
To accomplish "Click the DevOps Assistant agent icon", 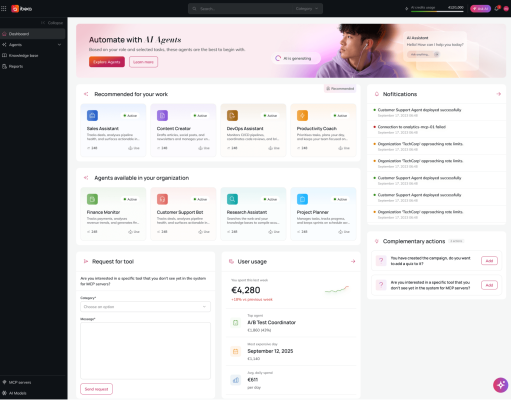I will point(232,115).
